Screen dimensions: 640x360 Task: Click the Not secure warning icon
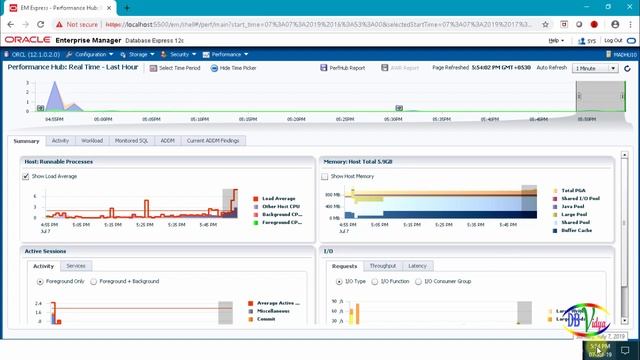point(60,24)
